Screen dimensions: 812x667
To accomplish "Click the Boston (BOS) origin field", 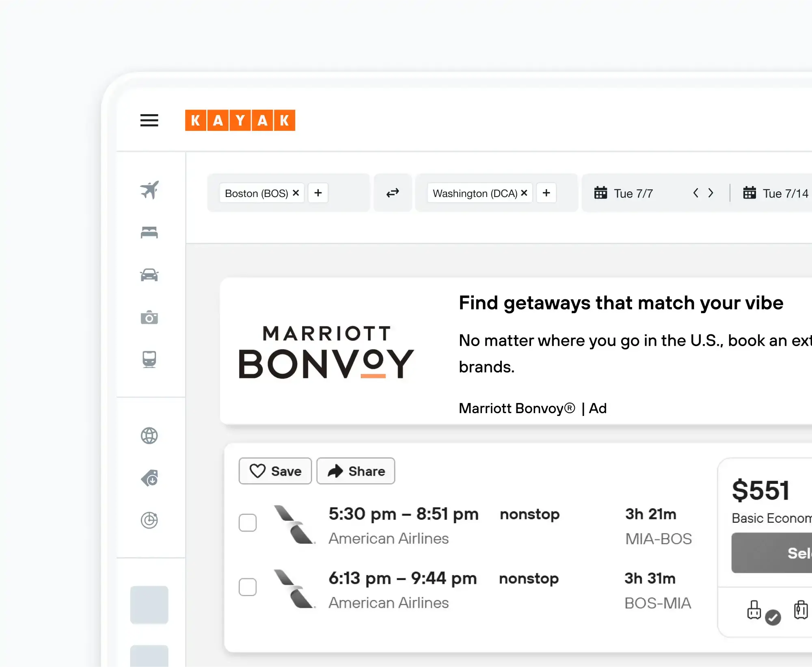I will [288, 193].
